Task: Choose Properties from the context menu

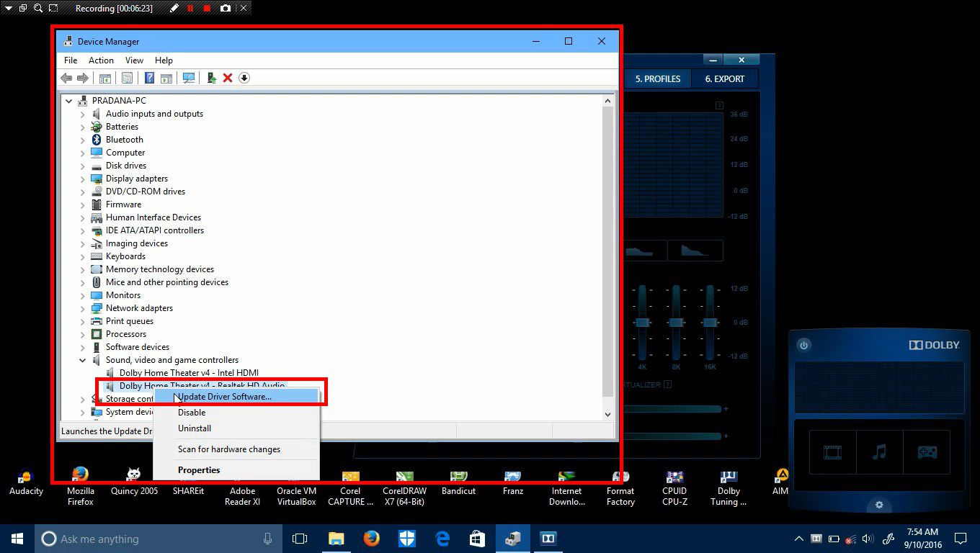Action: (236, 470)
